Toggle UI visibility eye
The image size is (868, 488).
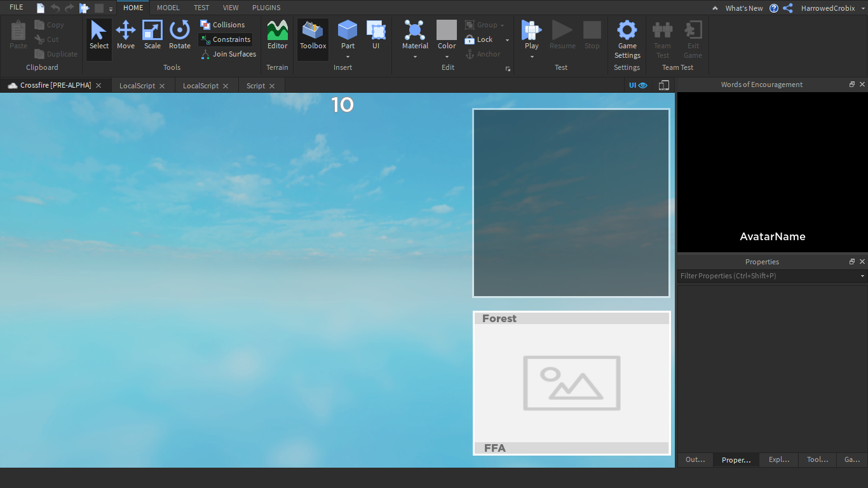638,85
